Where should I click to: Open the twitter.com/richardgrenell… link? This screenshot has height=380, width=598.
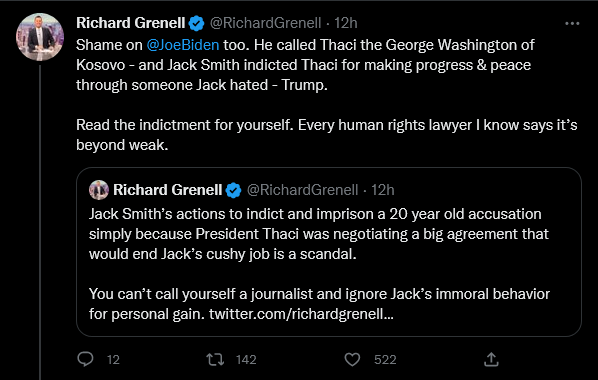pos(301,314)
